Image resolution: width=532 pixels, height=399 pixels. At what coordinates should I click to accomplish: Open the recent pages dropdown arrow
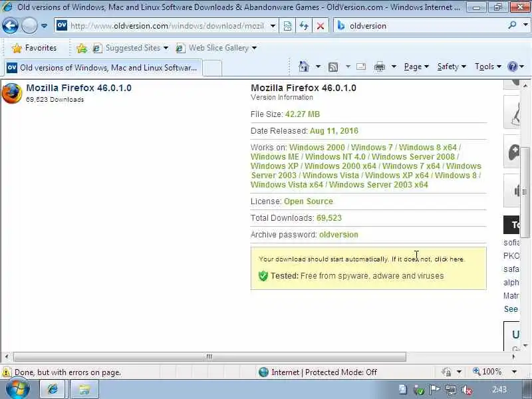tap(44, 26)
